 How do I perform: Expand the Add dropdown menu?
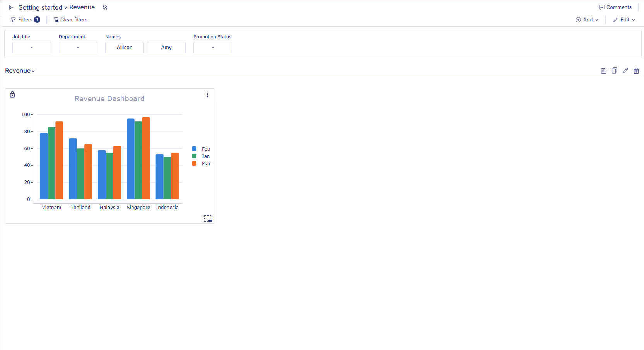coord(587,20)
